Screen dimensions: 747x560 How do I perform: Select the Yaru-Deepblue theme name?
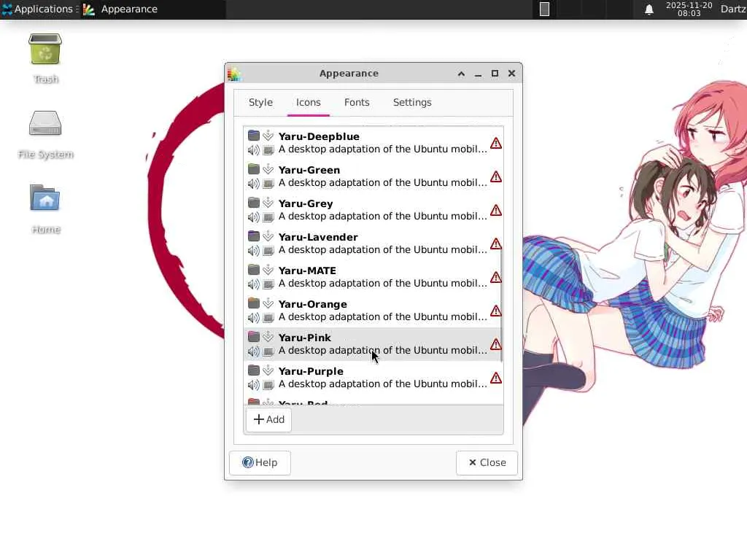(319, 136)
